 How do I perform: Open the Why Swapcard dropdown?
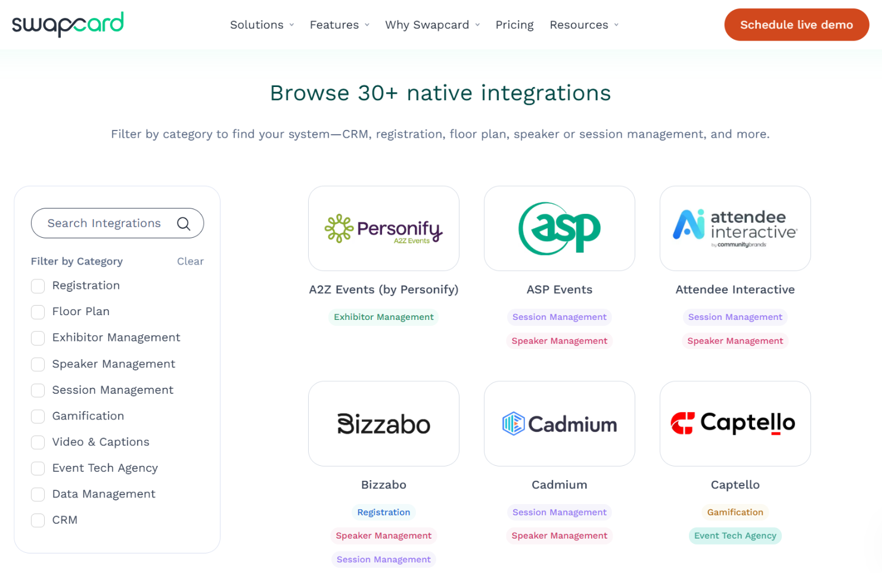click(433, 25)
